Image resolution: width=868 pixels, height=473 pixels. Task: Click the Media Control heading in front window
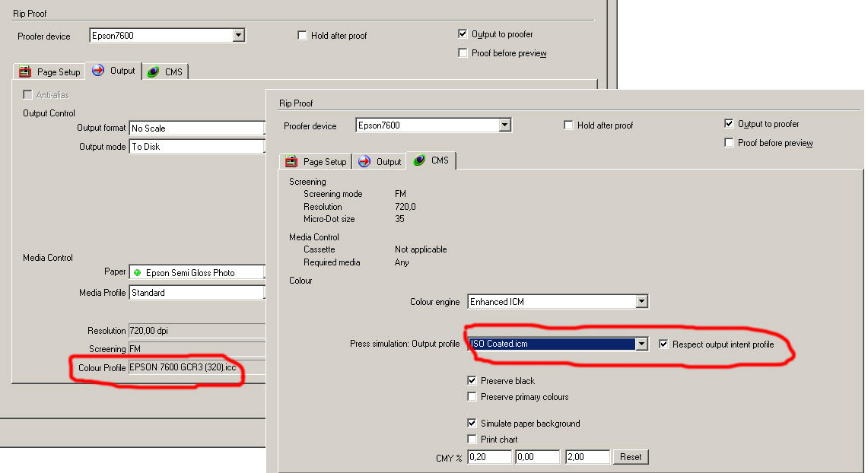(x=314, y=236)
